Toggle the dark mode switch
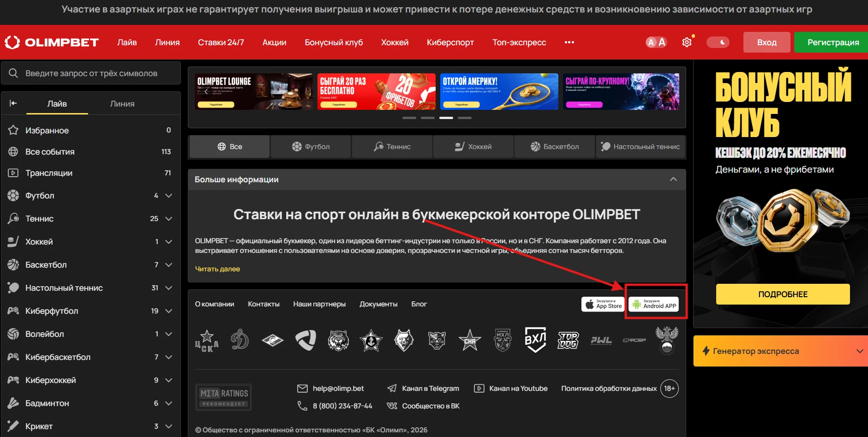Image resolution: width=868 pixels, height=437 pixels. click(718, 42)
